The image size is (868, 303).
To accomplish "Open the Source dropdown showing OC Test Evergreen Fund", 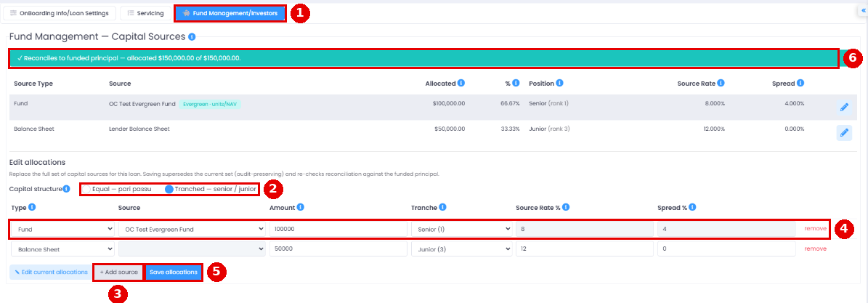I will (x=192, y=229).
